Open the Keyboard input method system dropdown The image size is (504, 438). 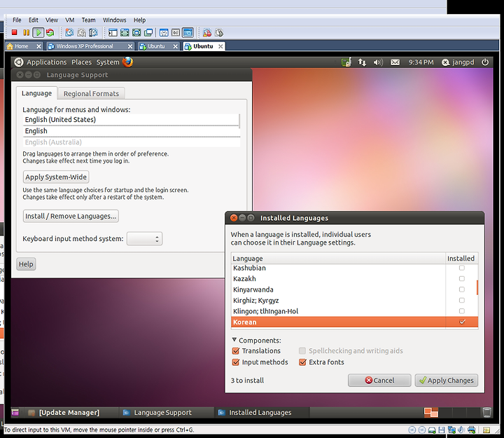click(144, 239)
